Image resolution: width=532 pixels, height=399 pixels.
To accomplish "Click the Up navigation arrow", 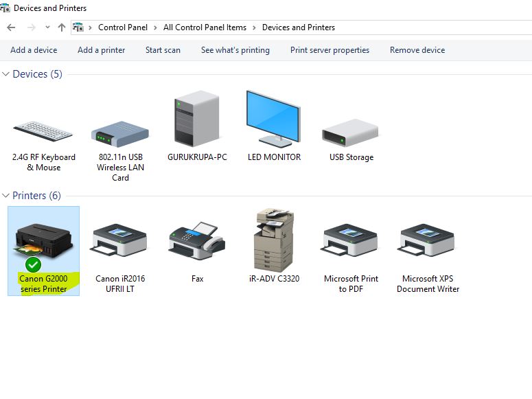I will [x=62, y=27].
